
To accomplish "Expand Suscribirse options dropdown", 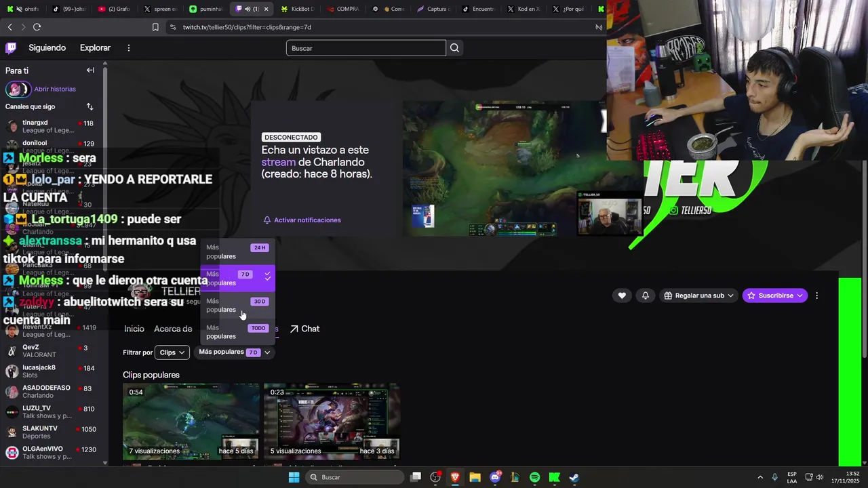I will pos(800,296).
